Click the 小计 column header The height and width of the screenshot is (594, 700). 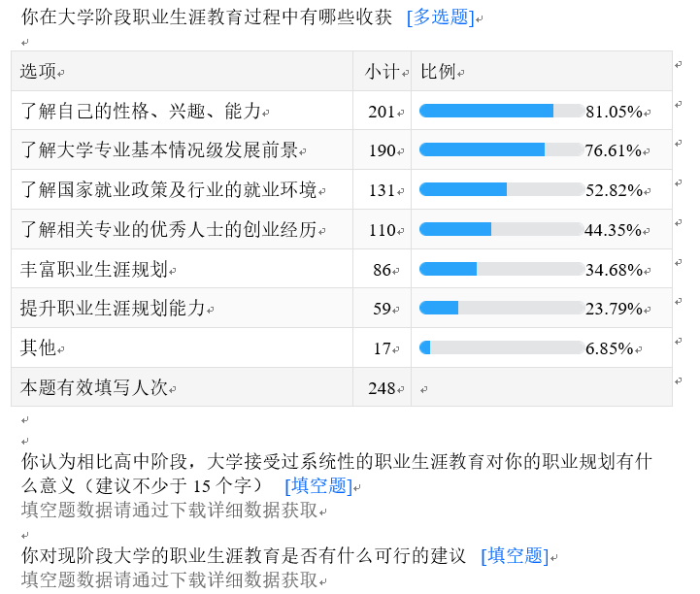point(381,72)
